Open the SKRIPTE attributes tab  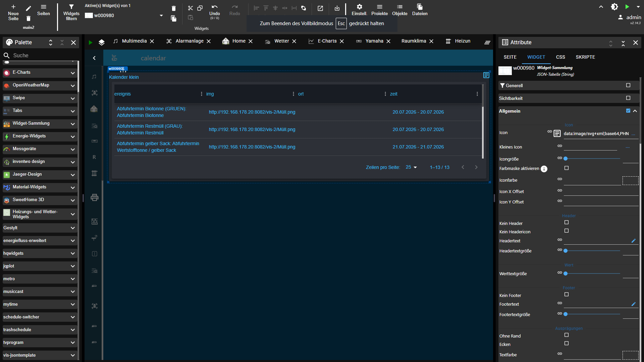[585, 57]
